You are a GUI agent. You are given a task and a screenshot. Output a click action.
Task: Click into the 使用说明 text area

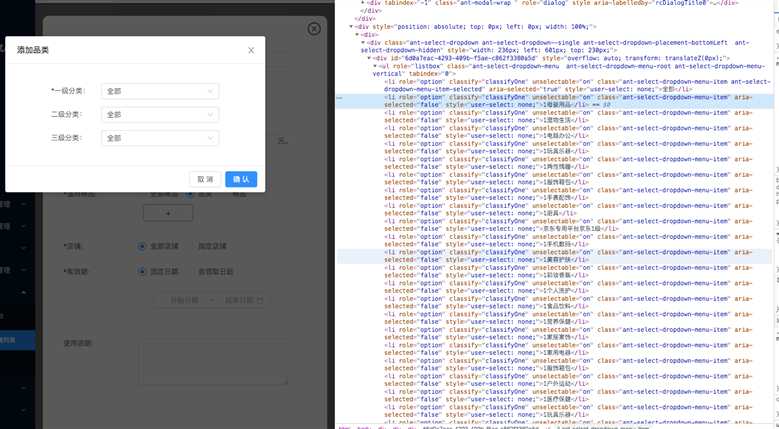click(x=214, y=362)
